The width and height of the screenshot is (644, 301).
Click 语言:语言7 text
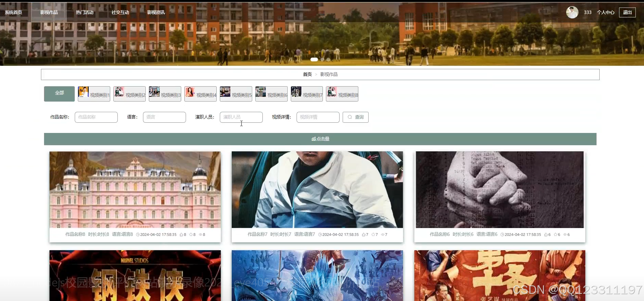click(x=304, y=235)
